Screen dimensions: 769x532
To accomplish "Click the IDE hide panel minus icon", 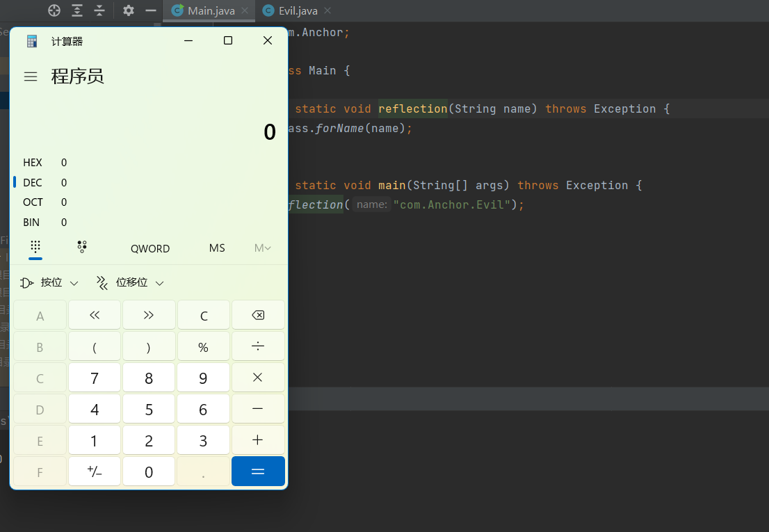I will point(151,10).
